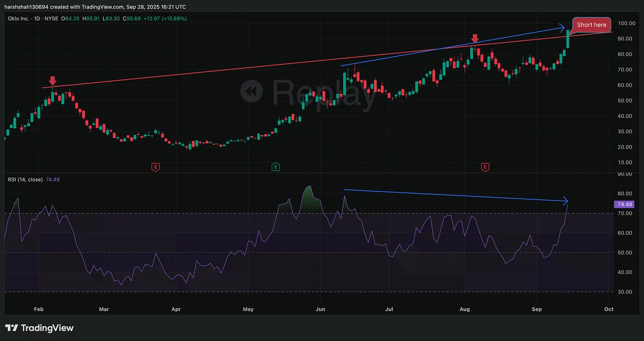Click the 74.48 value beside the RSI legend
The height and width of the screenshot is (341, 644).
tap(52, 179)
